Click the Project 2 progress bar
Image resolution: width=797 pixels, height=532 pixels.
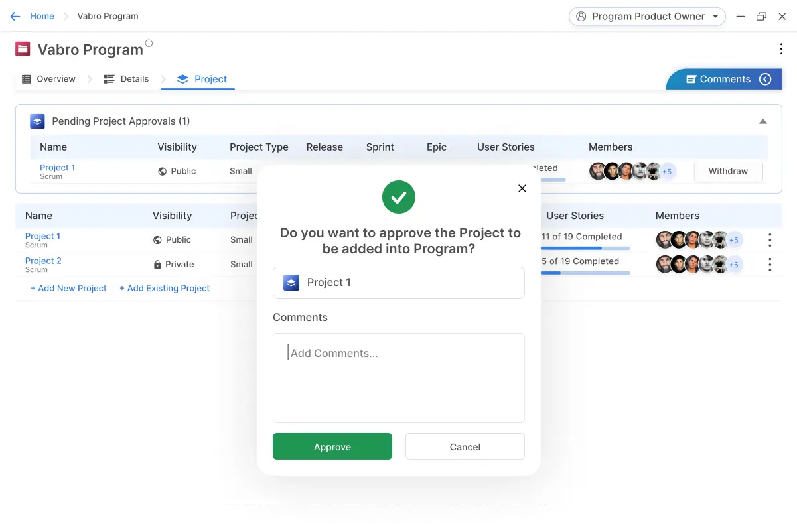(584, 273)
